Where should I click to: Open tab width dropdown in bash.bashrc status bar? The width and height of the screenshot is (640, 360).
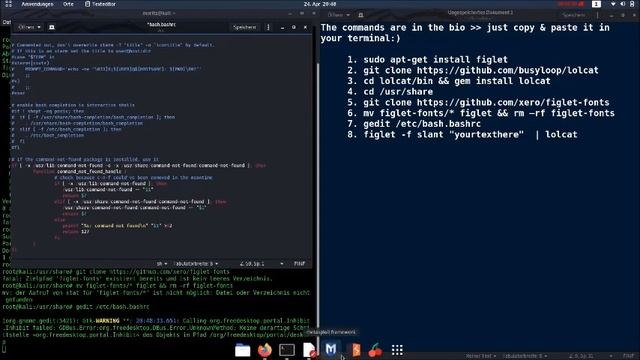[x=196, y=264]
